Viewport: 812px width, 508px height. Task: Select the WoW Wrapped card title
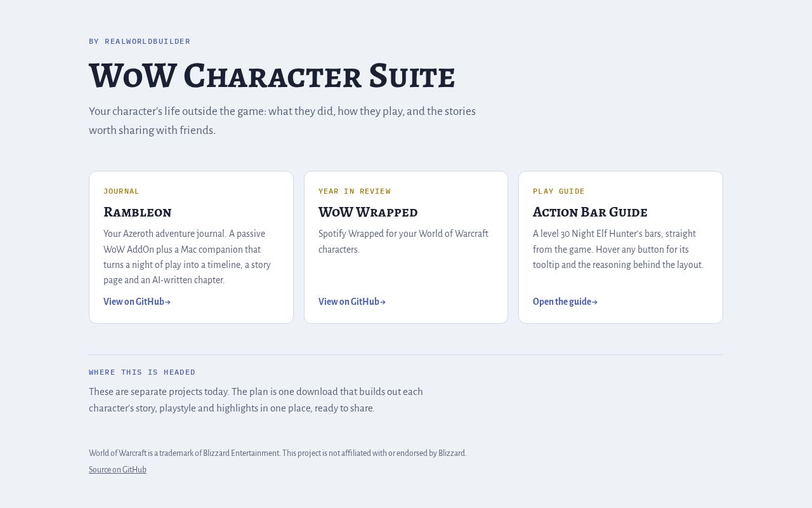click(368, 211)
